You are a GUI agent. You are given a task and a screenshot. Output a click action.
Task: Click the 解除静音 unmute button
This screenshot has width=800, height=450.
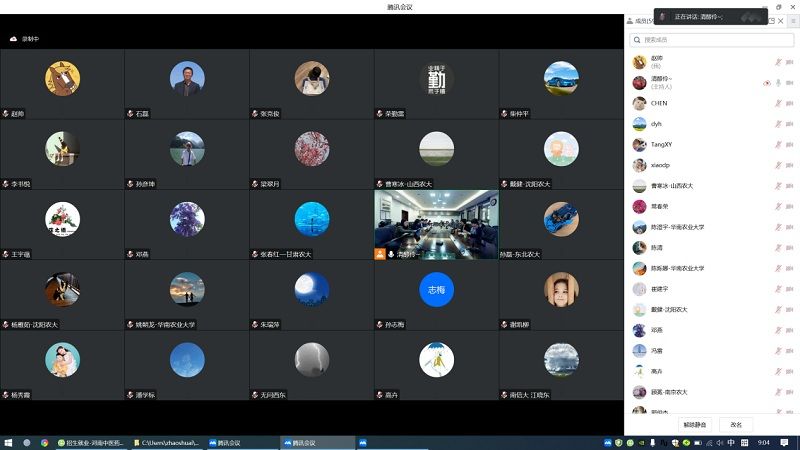point(694,425)
